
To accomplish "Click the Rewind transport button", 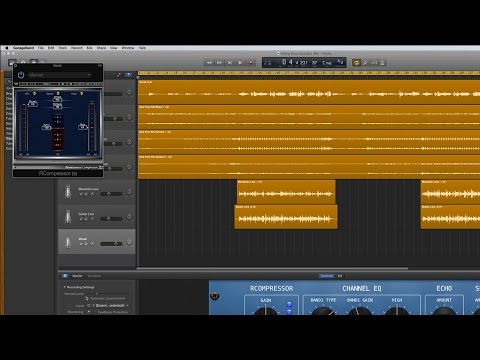I will pyautogui.click(x=209, y=63).
